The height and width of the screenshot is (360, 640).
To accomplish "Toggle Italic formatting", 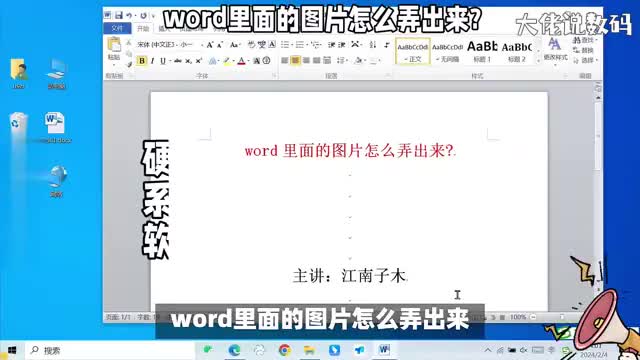I will click(x=152, y=61).
